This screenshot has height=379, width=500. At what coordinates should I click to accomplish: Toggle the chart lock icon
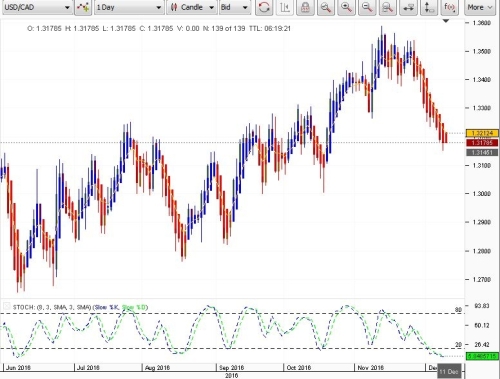coord(305,7)
